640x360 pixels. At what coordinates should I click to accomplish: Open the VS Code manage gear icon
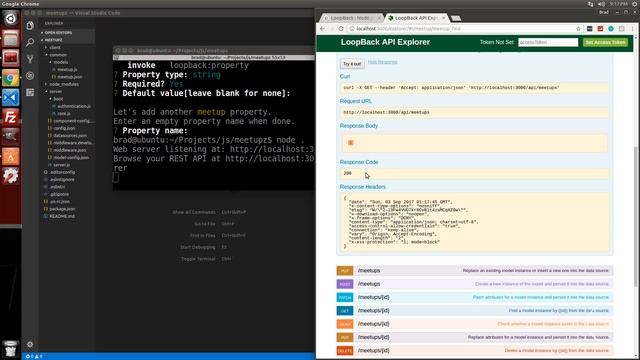click(x=30, y=344)
